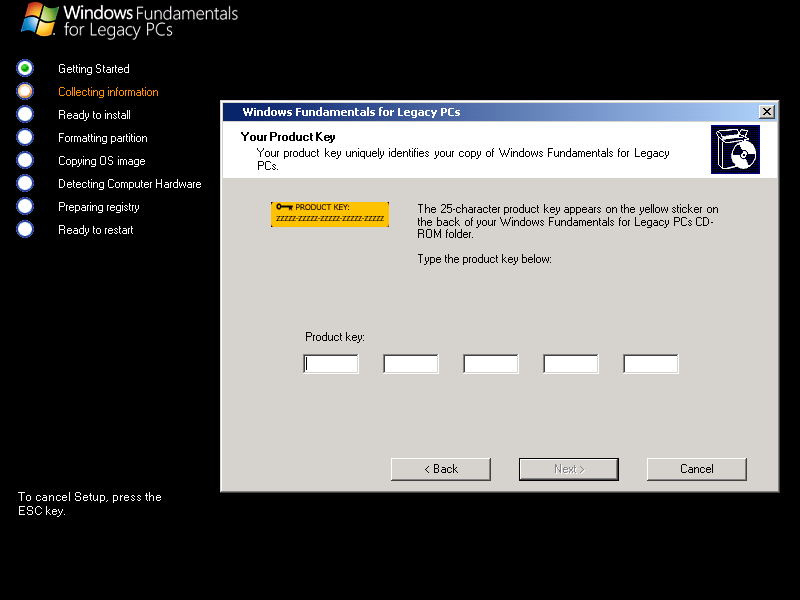
Task: Click the third product key box
Action: 491,364
